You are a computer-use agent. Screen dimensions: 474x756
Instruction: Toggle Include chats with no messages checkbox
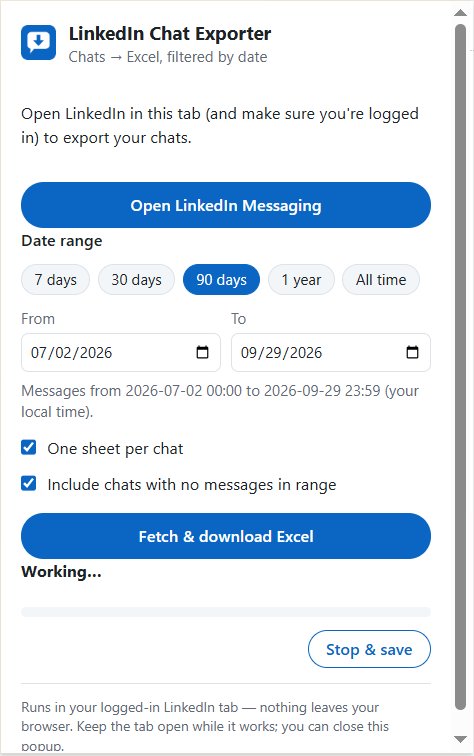(28, 483)
